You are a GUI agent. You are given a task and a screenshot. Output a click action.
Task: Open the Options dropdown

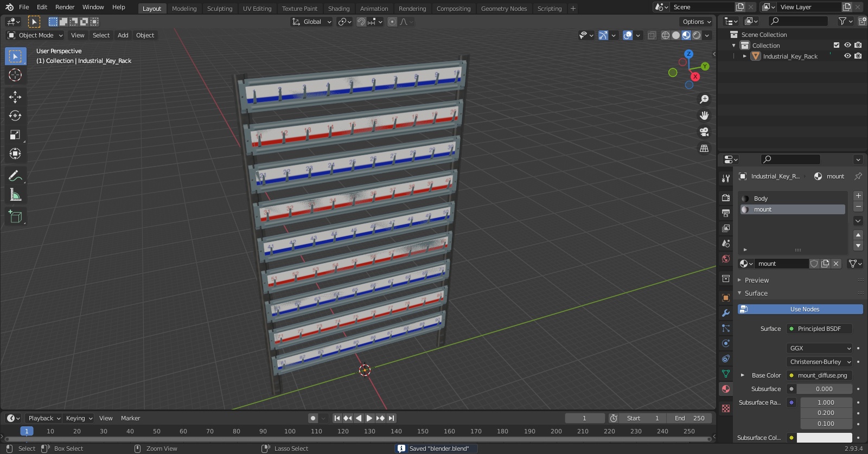(697, 22)
